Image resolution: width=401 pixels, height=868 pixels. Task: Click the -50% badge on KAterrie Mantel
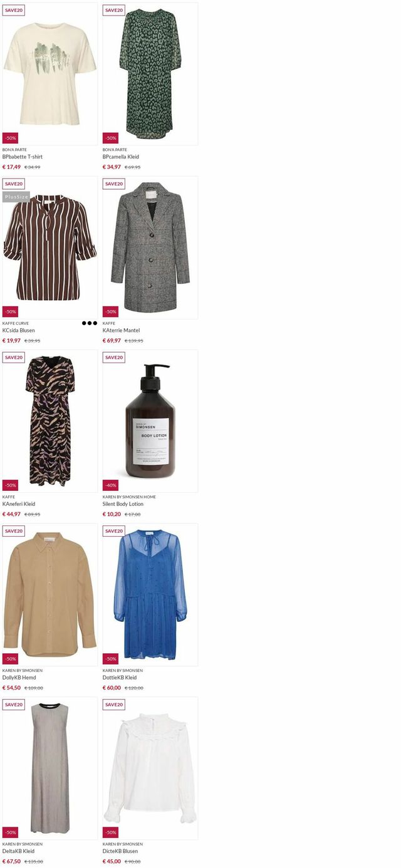[110, 312]
